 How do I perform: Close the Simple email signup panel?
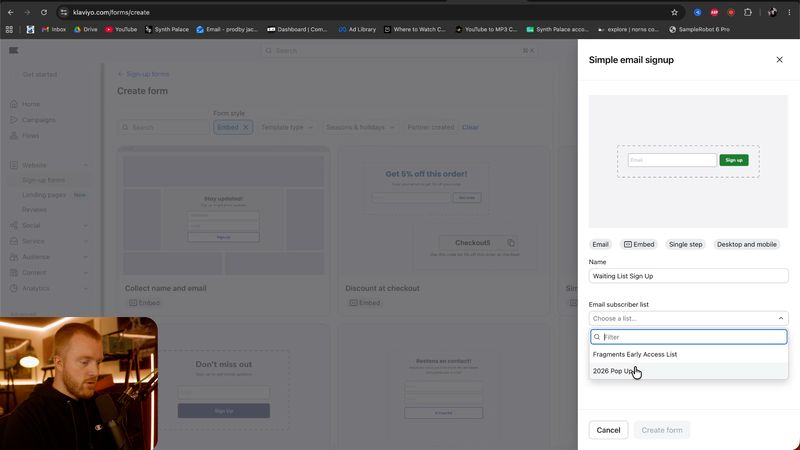click(779, 60)
